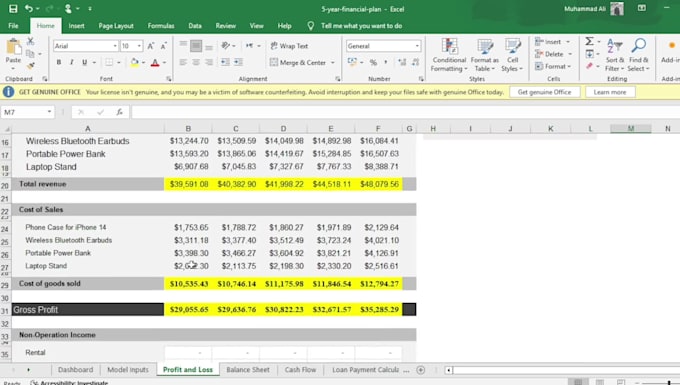
Task: Expand the Format cells dropdown
Action: coord(569,66)
